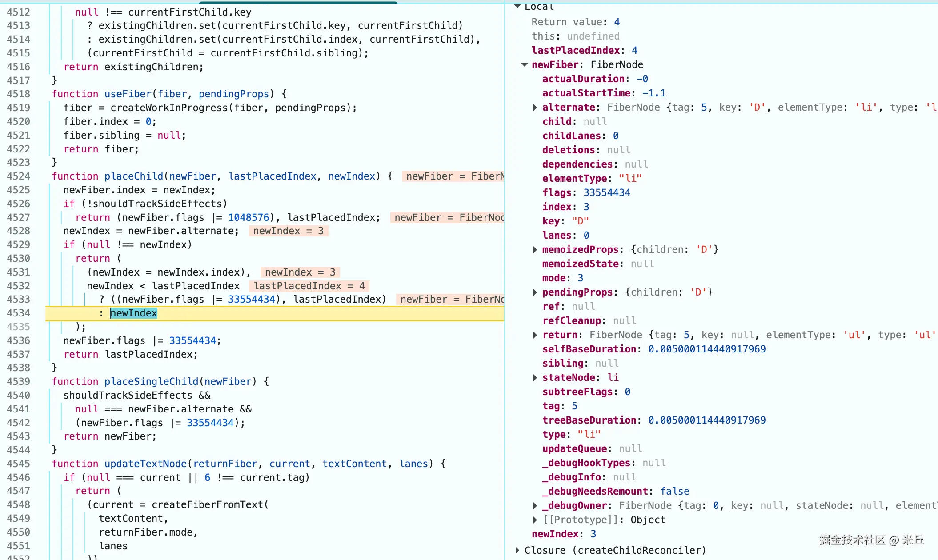Set breakpoint on line number 4536
Image resolution: width=938 pixels, height=560 pixels.
click(18, 341)
